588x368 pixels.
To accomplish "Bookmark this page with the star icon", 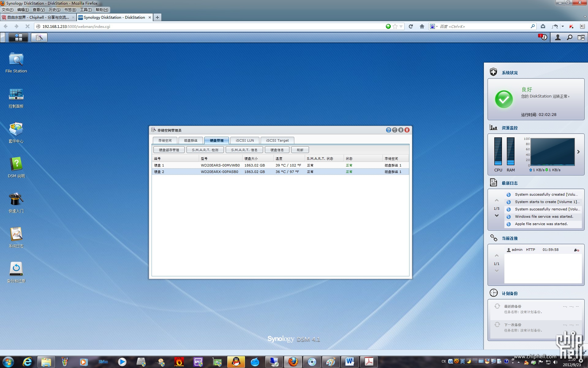I will [x=395, y=26].
